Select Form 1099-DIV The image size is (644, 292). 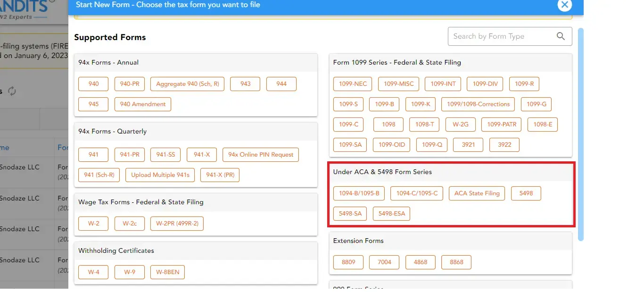pyautogui.click(x=485, y=84)
